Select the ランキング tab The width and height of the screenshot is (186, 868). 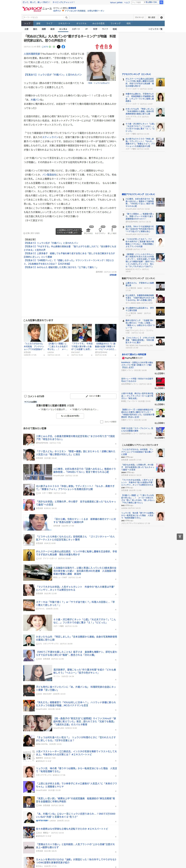[x=115, y=24]
